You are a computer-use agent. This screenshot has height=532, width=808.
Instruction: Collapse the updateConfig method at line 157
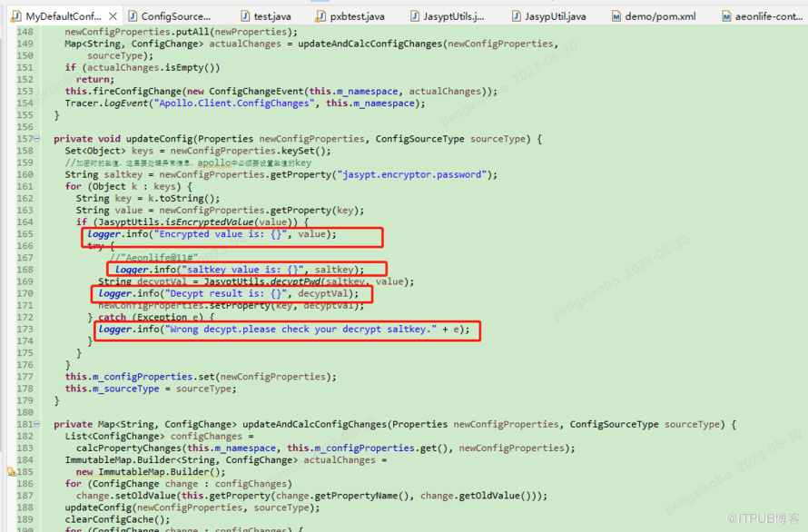[x=37, y=139]
